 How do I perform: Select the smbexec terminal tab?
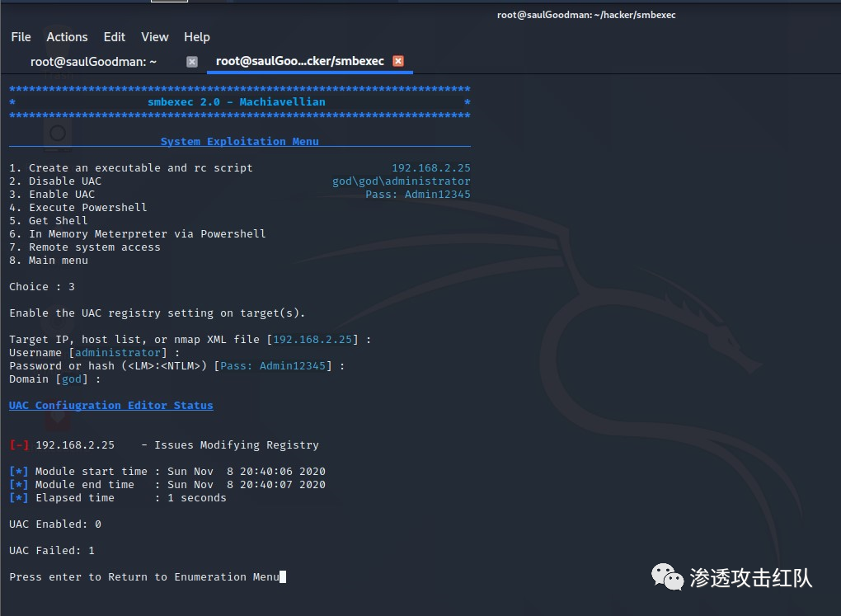coord(300,62)
